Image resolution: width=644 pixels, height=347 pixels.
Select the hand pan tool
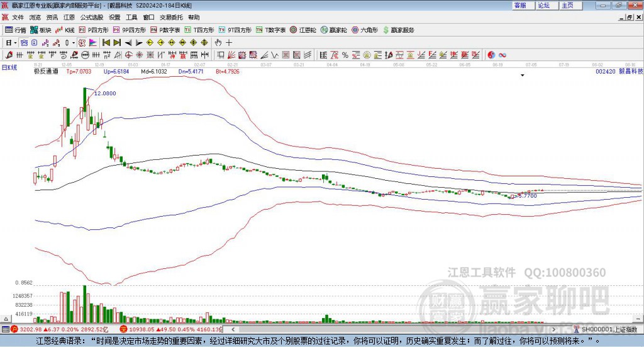(x=218, y=43)
